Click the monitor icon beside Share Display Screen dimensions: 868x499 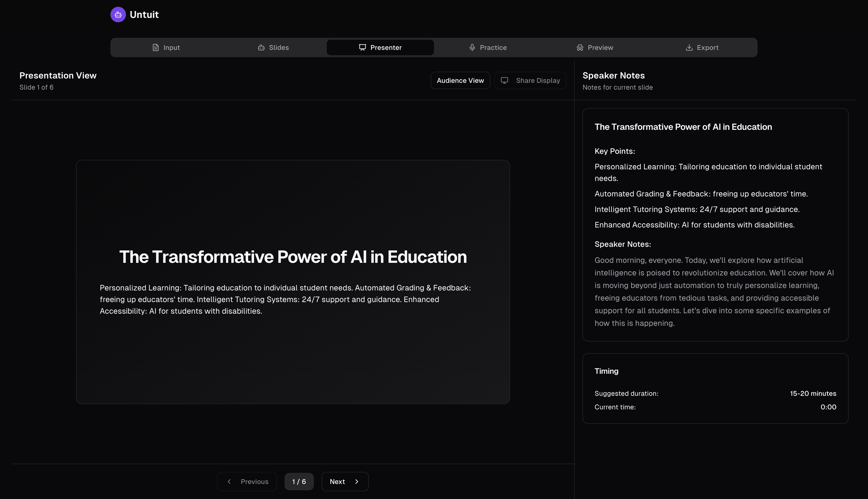[504, 80]
